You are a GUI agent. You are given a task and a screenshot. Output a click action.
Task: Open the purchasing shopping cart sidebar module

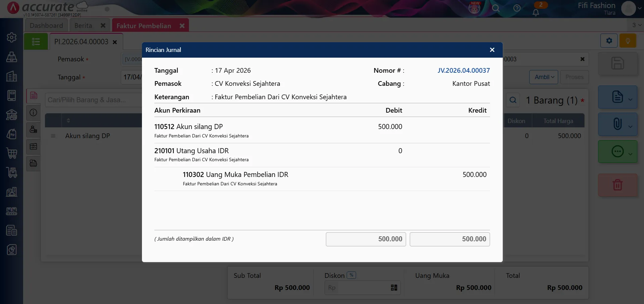[x=12, y=153]
